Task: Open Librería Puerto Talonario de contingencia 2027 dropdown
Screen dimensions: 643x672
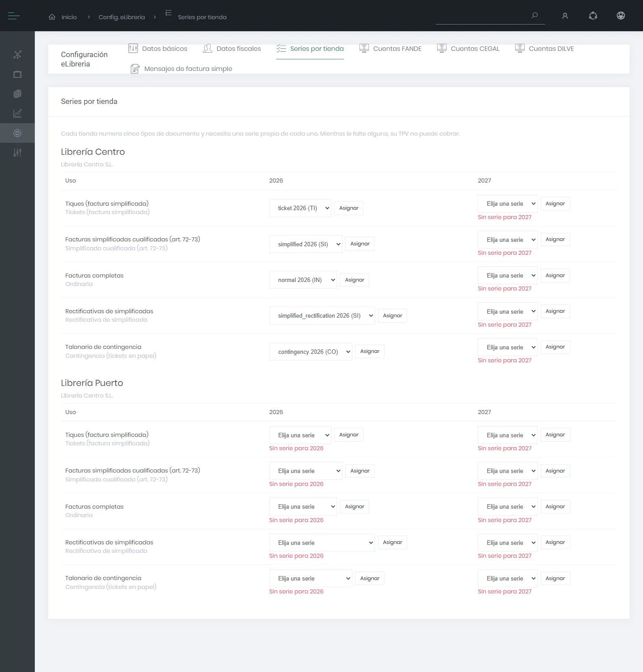Action: [508, 578]
